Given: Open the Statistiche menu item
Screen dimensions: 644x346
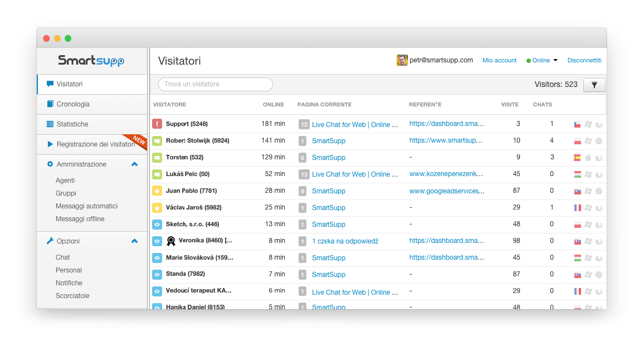Looking at the screenshot, I should [72, 124].
